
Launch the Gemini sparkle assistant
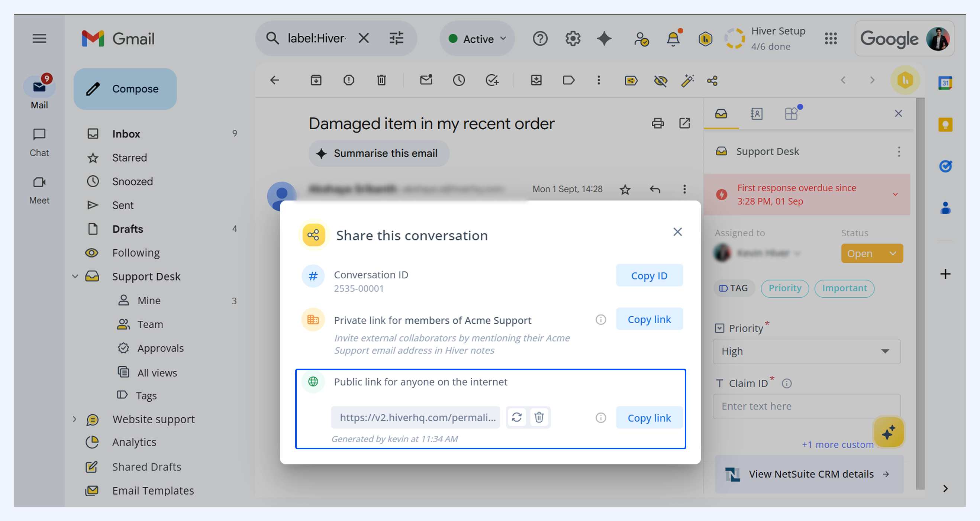[x=604, y=38]
